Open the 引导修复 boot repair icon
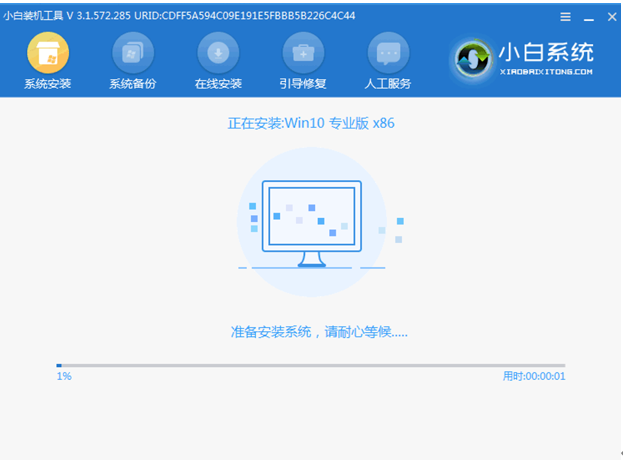The width and height of the screenshot is (623, 460). pos(303,52)
